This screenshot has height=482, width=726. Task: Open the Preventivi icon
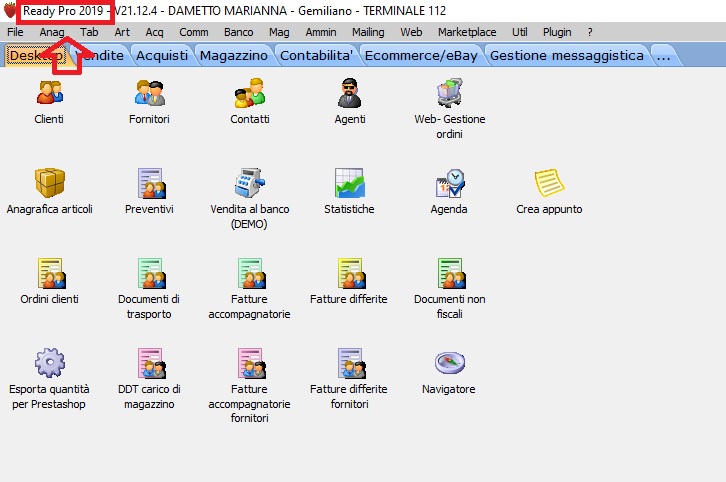[x=151, y=183]
